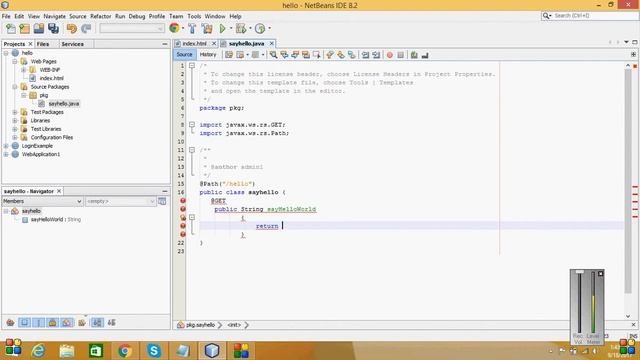Click the error marker icon beside return line

pyautogui.click(x=183, y=226)
